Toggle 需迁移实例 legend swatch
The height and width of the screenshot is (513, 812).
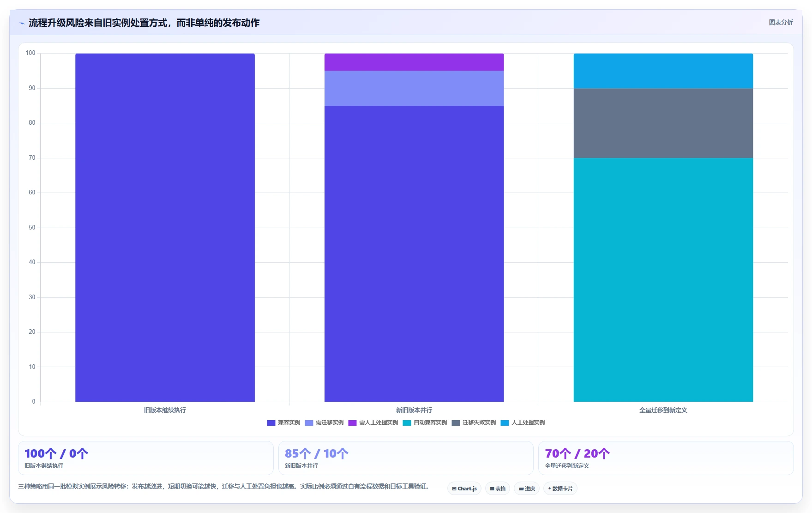309,422
